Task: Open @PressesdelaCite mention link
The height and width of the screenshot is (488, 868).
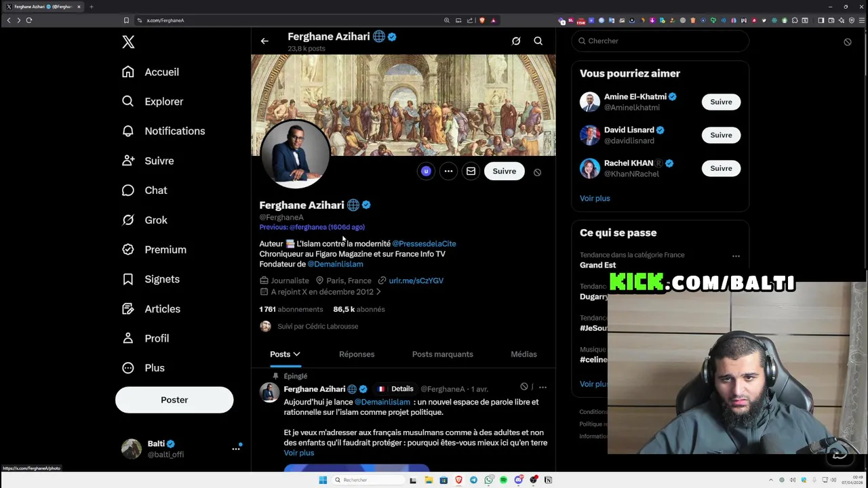Action: point(424,243)
